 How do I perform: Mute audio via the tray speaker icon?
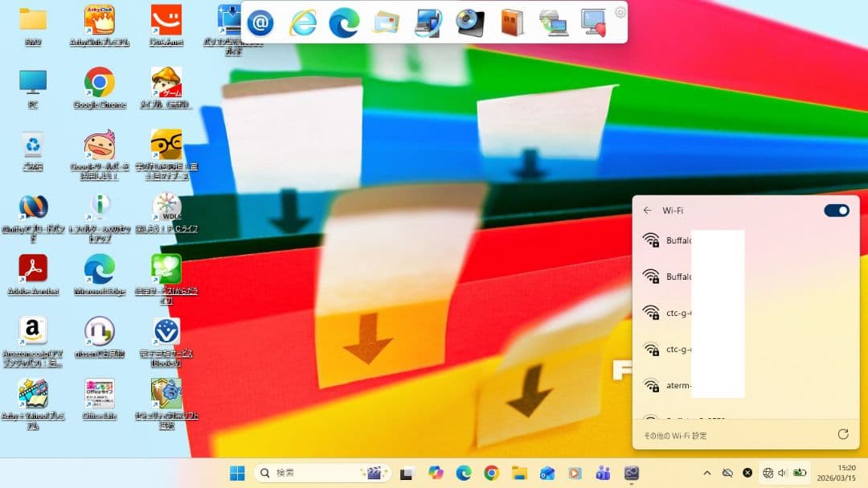pos(782,473)
